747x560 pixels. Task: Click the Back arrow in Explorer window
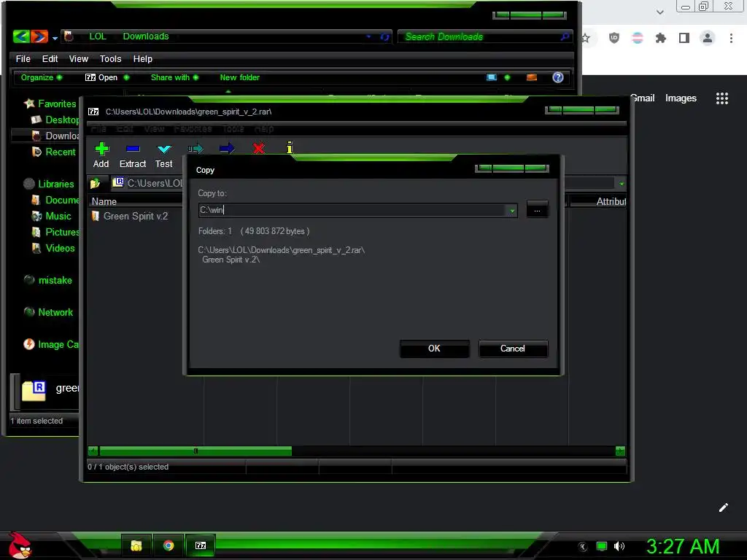21,36
